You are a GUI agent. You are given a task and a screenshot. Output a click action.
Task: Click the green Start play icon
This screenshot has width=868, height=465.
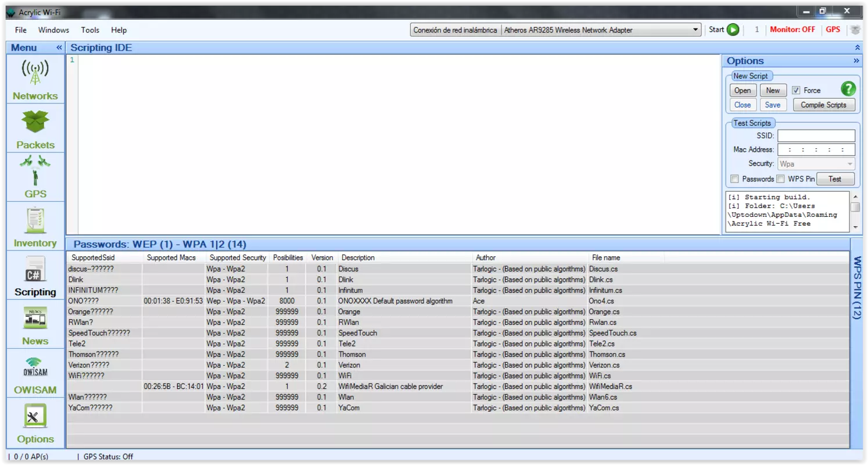[733, 30]
